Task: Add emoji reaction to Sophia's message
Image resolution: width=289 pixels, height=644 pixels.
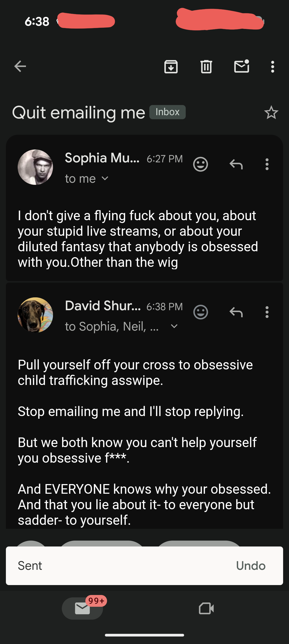Action: pyautogui.click(x=200, y=164)
